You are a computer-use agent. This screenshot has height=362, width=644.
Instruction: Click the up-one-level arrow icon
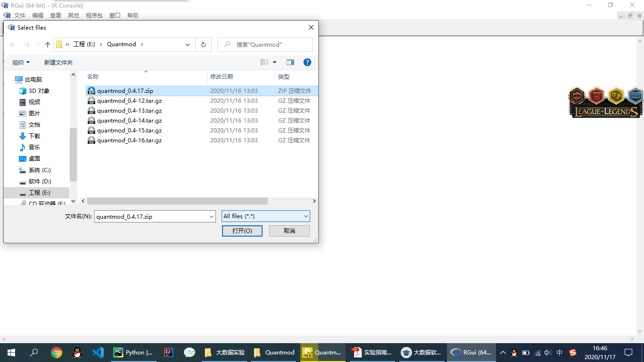click(x=47, y=44)
